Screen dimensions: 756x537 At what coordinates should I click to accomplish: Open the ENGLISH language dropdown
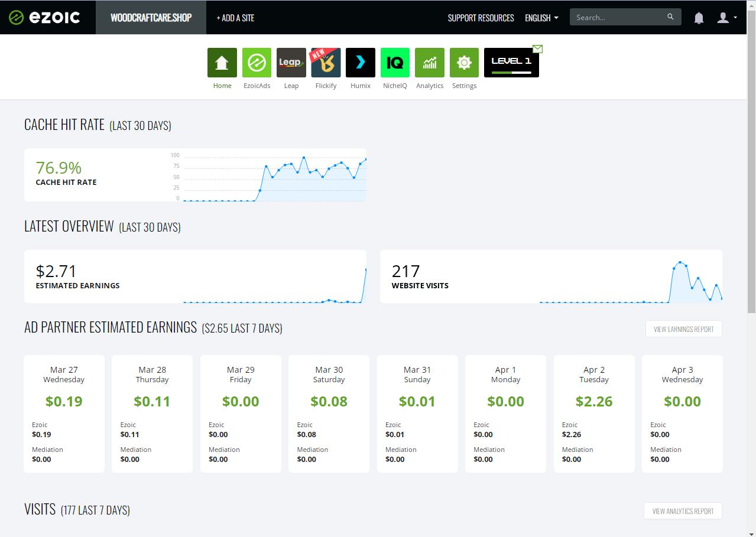click(540, 18)
